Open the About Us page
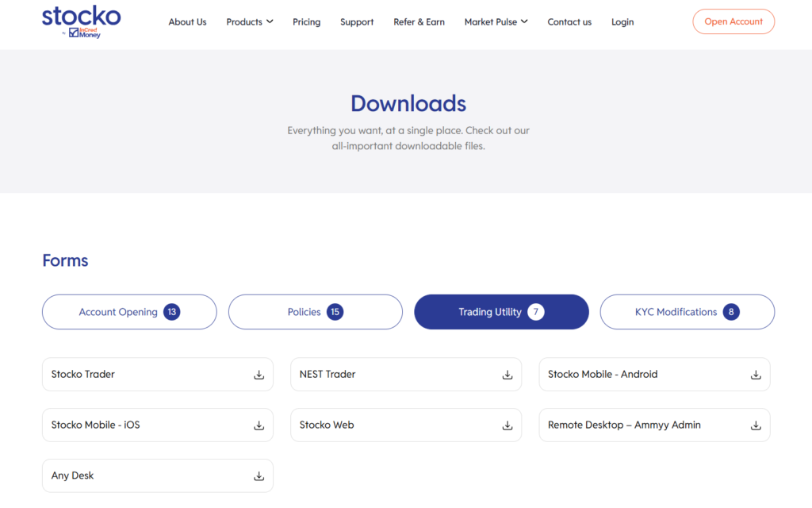The height and width of the screenshot is (508, 812). pyautogui.click(x=187, y=22)
